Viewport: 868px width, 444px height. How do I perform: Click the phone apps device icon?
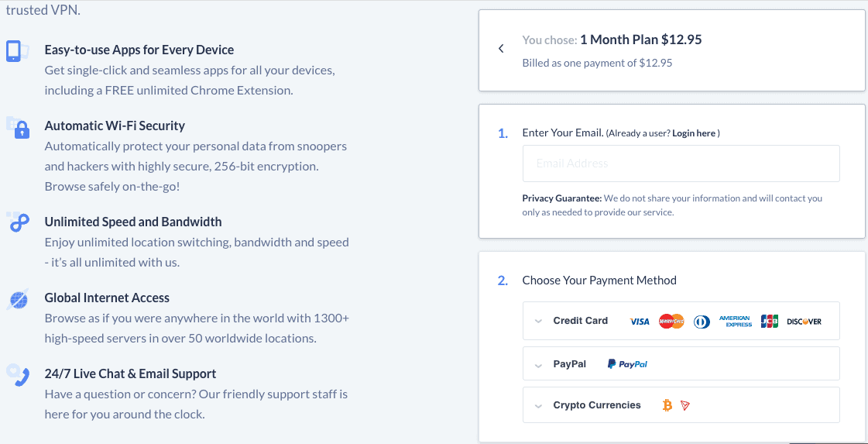(15, 51)
